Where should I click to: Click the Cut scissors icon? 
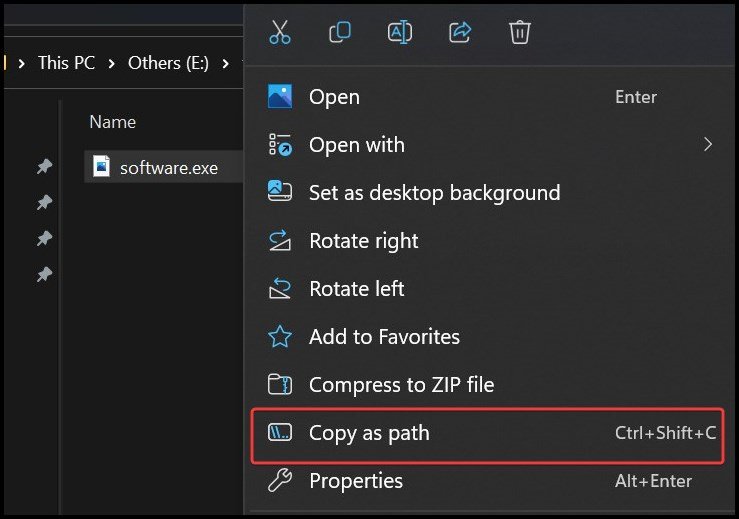(280, 32)
